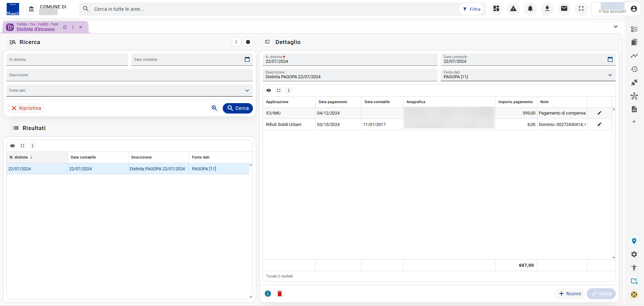Screen dimensions: 644x306
Task: Click the Ripristina reset button
Action: click(26, 108)
